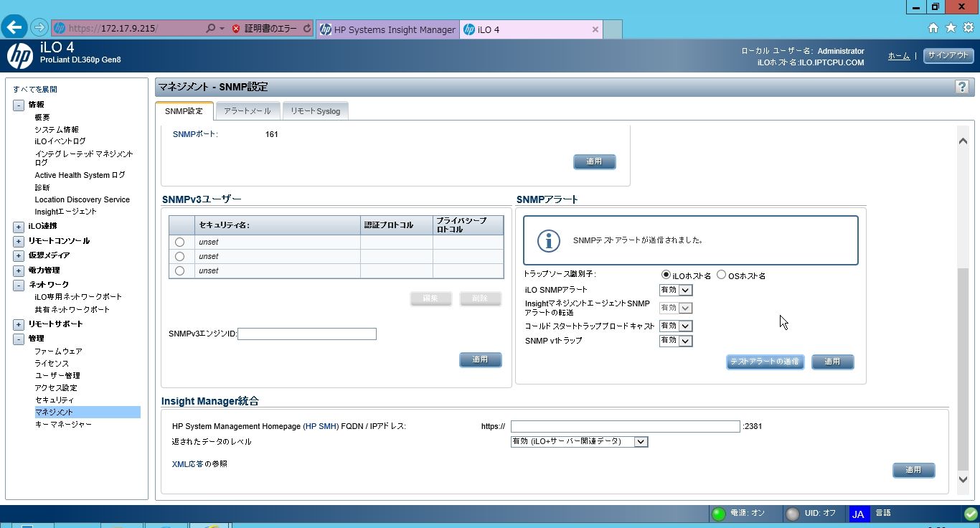Open セキュリティ in the sidebar
Viewport: 980px width, 528px height.
[55, 400]
